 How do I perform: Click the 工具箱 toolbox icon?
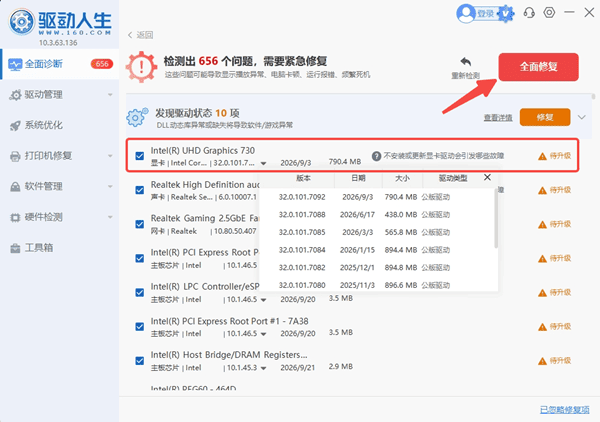tap(15, 248)
